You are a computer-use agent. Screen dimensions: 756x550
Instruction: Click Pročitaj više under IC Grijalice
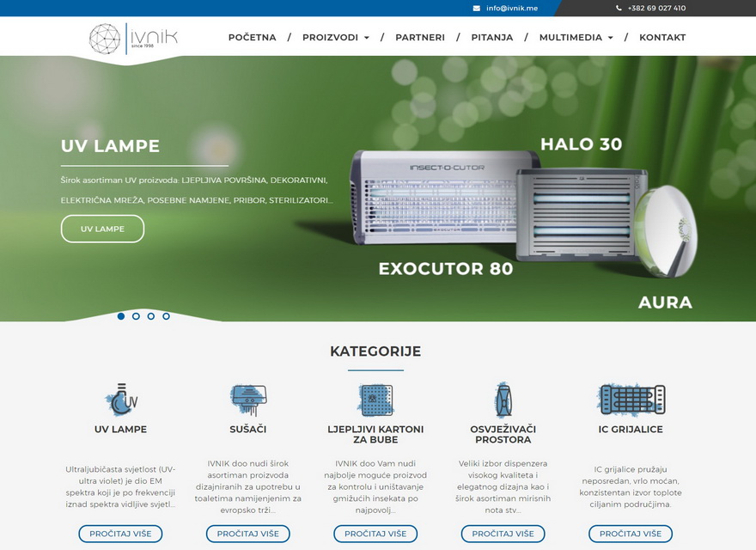point(631,534)
